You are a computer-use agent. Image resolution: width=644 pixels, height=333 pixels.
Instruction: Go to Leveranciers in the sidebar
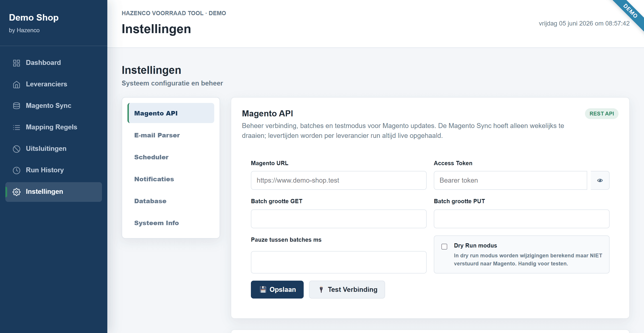(54, 84)
